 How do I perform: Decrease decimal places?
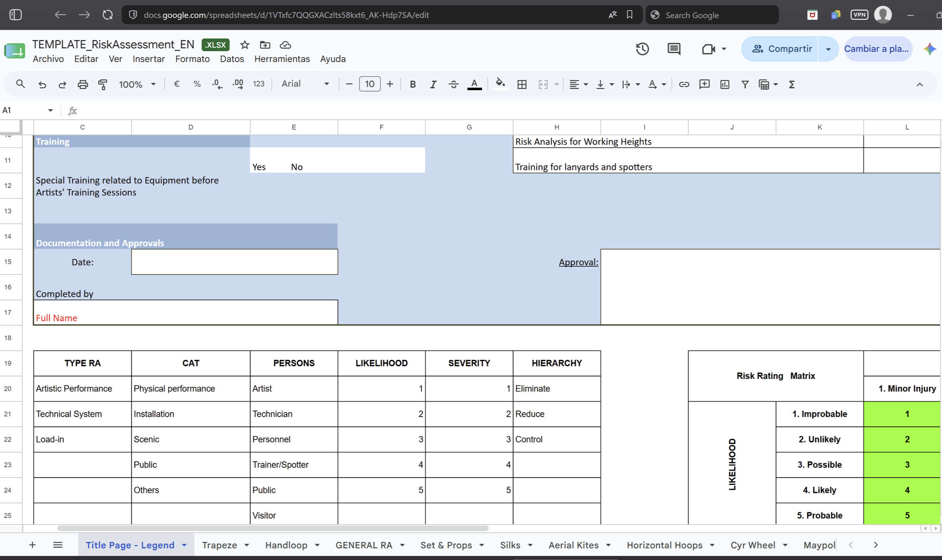click(217, 84)
